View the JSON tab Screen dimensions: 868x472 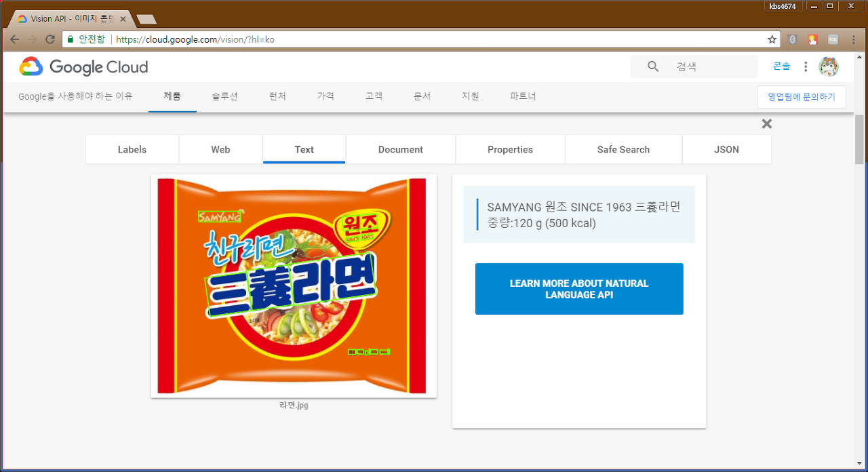tap(726, 149)
